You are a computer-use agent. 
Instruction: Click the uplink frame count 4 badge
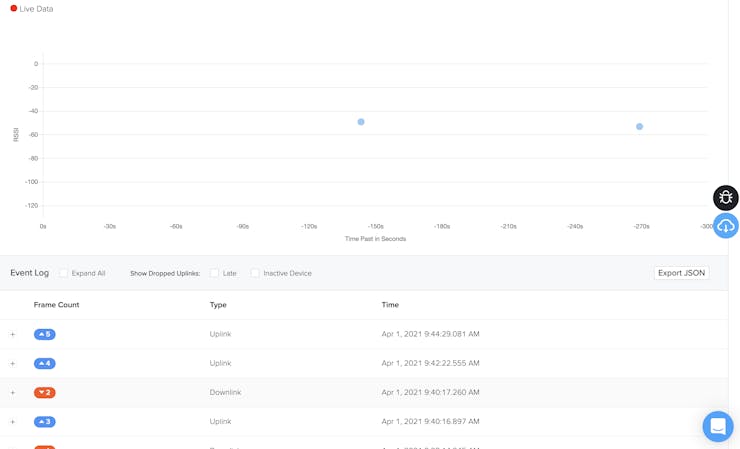pos(45,363)
